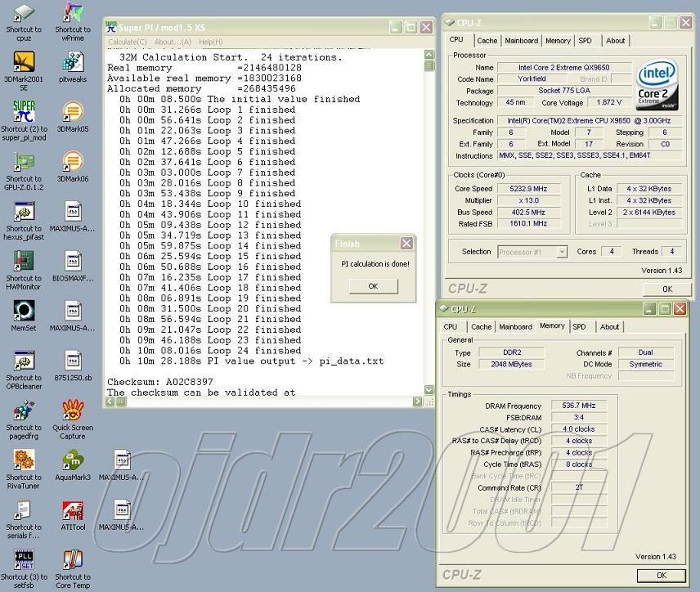Switch to CPU tab in bottom CPU-Z

451,327
